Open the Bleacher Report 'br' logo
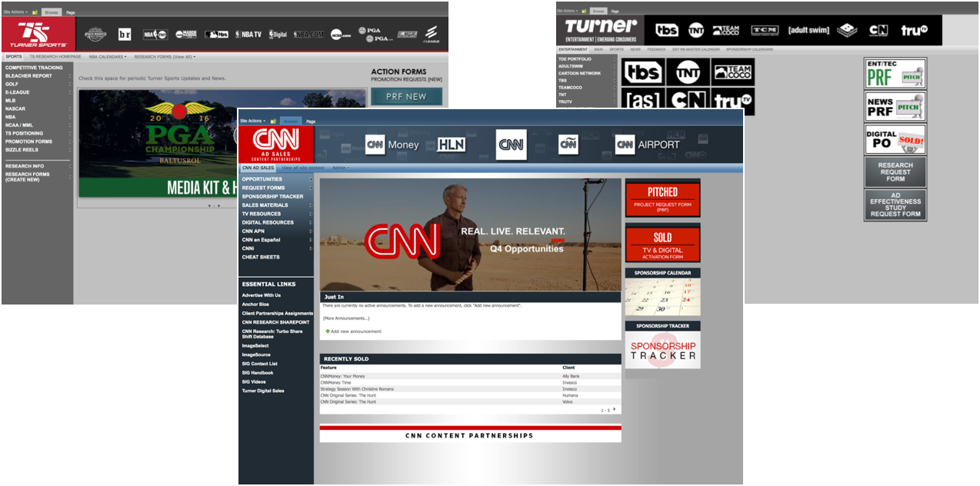Screen dimensions: 980x486 pyautogui.click(x=125, y=35)
